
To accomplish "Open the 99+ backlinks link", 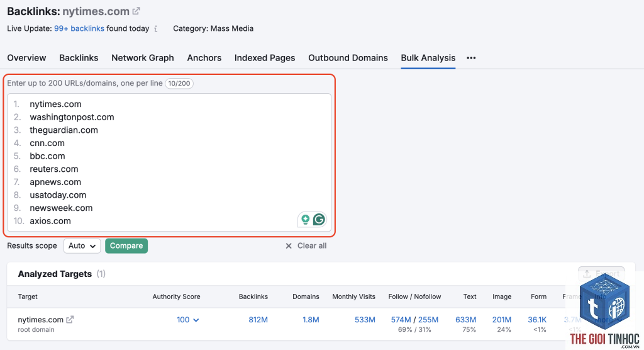I will 79,29.
